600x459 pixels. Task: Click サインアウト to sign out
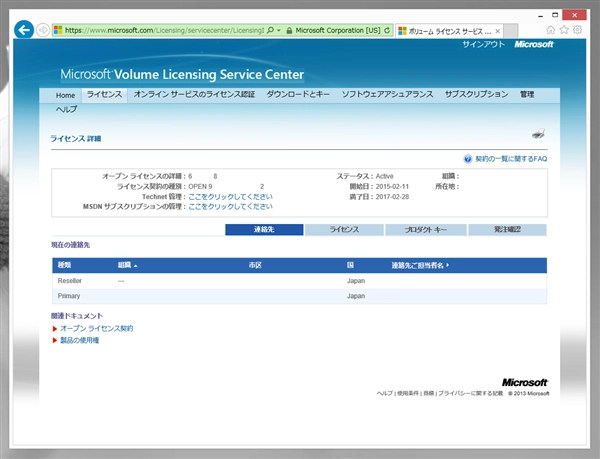(x=483, y=44)
